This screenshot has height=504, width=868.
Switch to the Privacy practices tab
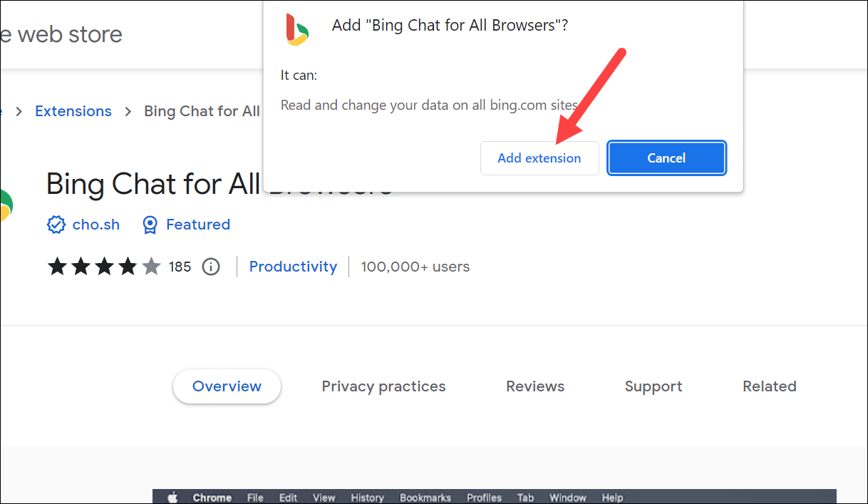point(383,386)
